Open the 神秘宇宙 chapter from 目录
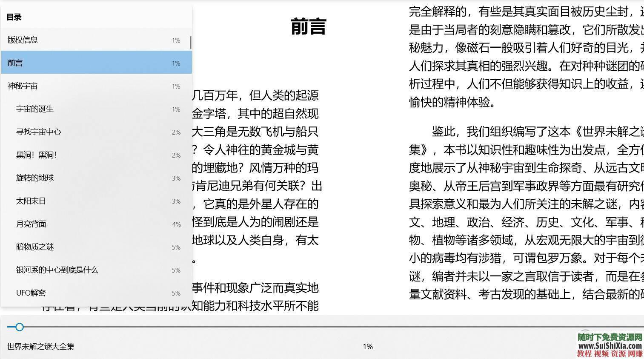The height and width of the screenshot is (359, 644). pyautogui.click(x=23, y=86)
